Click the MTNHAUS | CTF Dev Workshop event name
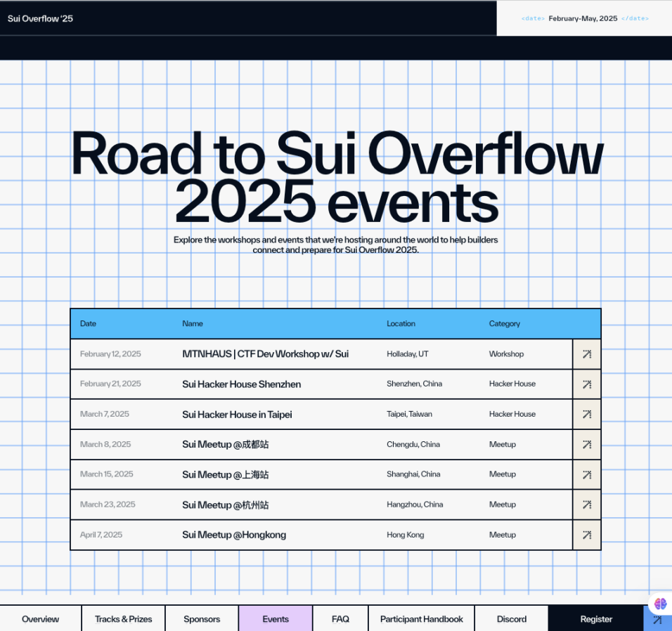The height and width of the screenshot is (631, 672). pos(265,354)
